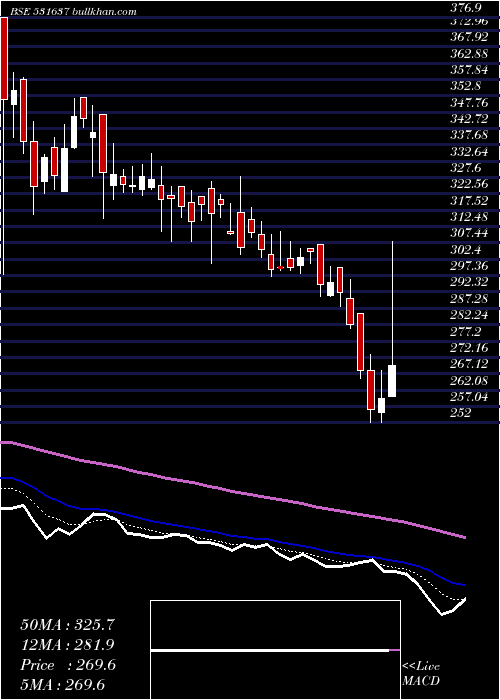500x700 pixels.
Task: Click the 357.84 price axis label
Action: coord(470,69)
